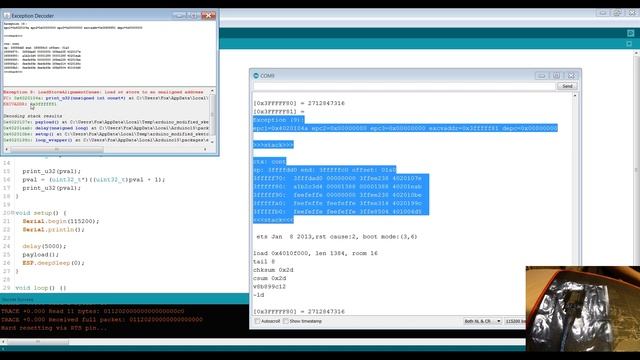Click the '<<<stack<<<' line in COM9

point(273,220)
